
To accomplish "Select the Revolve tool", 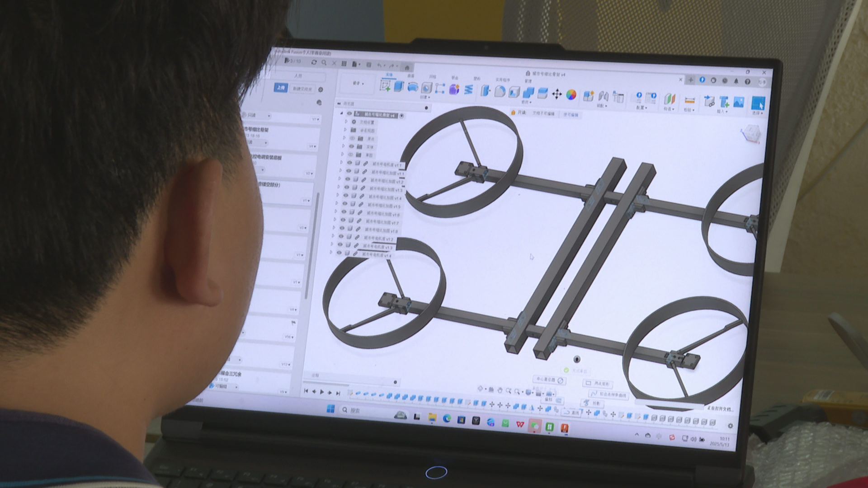I will pyautogui.click(x=412, y=87).
